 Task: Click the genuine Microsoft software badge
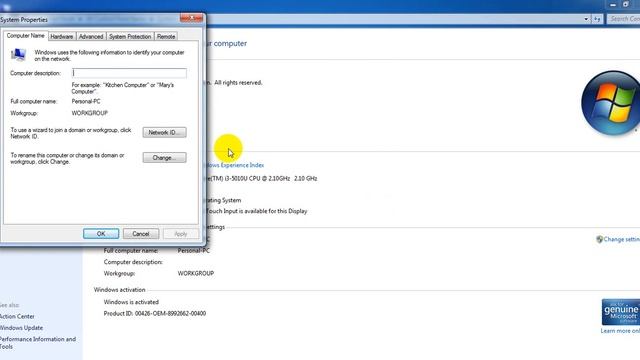621,312
